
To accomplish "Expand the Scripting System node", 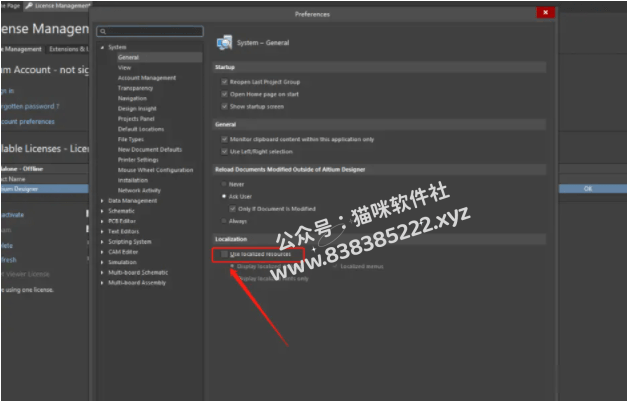I will coord(102,242).
